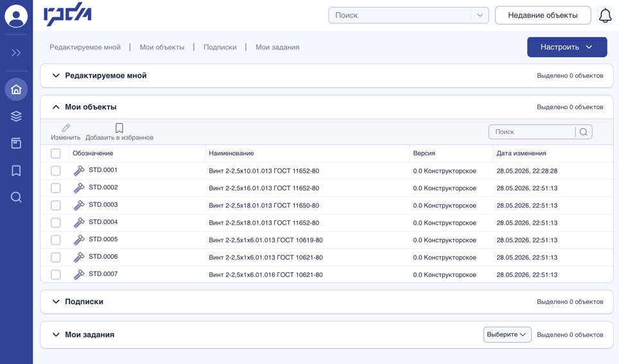Go to the Home sidebar icon
Screen dimensions: 619x364
pyautogui.click(x=16, y=89)
